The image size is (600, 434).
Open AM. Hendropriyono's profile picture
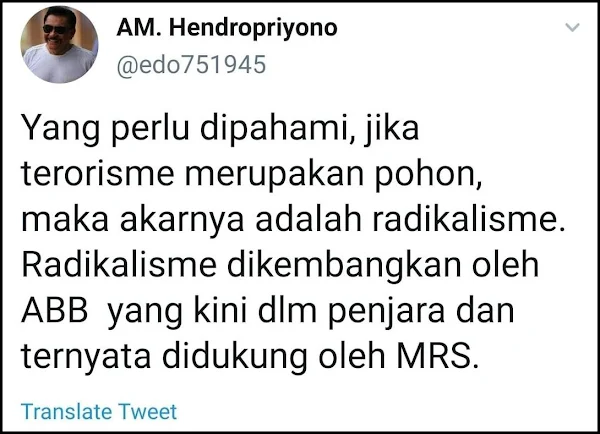click(x=59, y=44)
